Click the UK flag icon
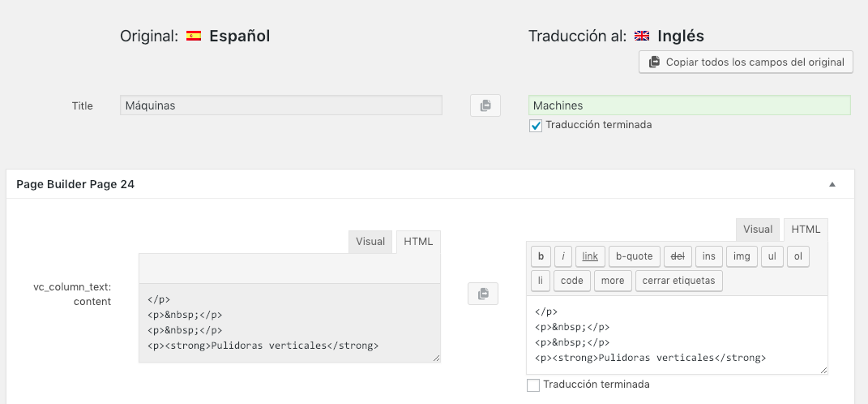This screenshot has width=868, height=404. tap(642, 37)
